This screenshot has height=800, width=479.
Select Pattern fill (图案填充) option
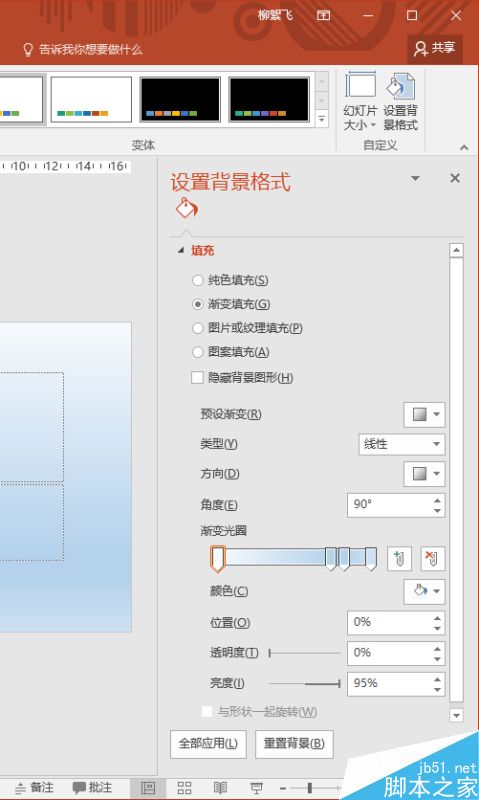pyautogui.click(x=231, y=352)
